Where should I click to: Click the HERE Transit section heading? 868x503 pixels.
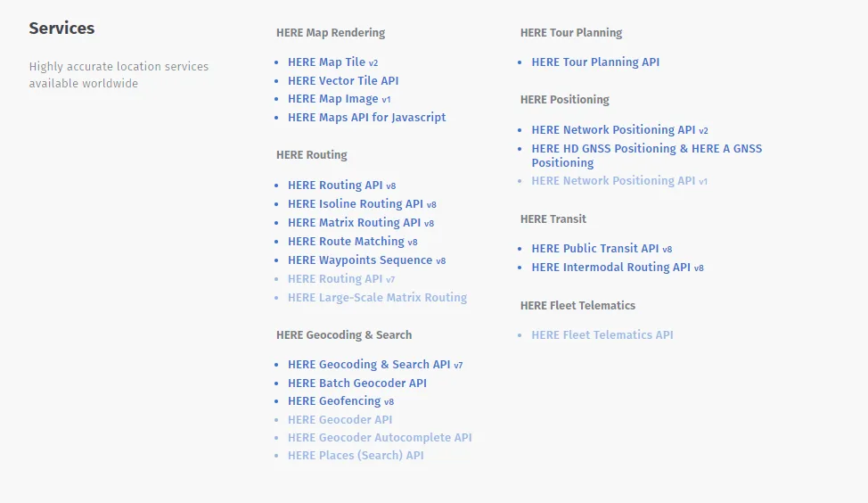pyautogui.click(x=553, y=219)
